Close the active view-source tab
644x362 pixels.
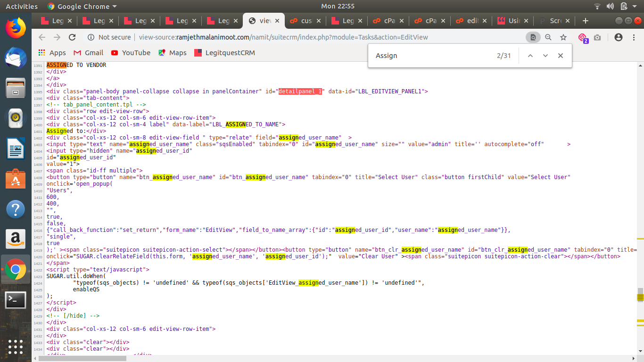coord(277,21)
